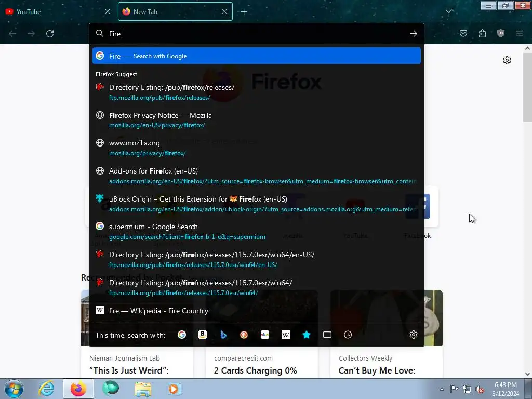Open the New Tab personalize gear icon
The image size is (532, 399).
pyautogui.click(x=507, y=60)
